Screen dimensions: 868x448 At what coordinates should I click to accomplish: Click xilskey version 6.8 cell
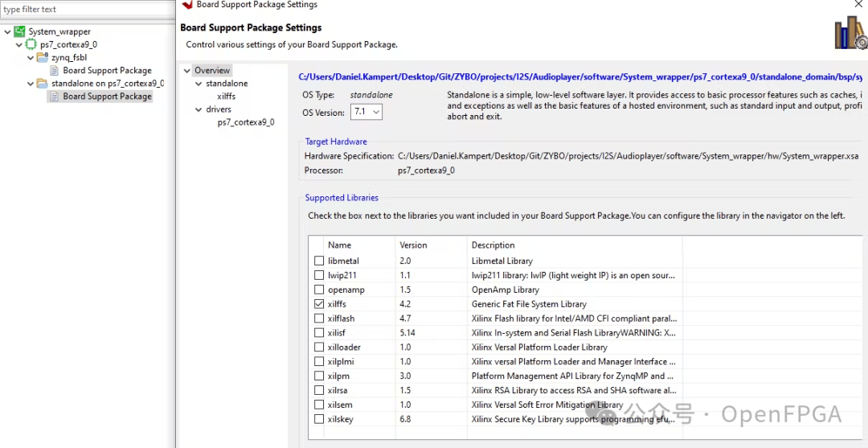405,419
